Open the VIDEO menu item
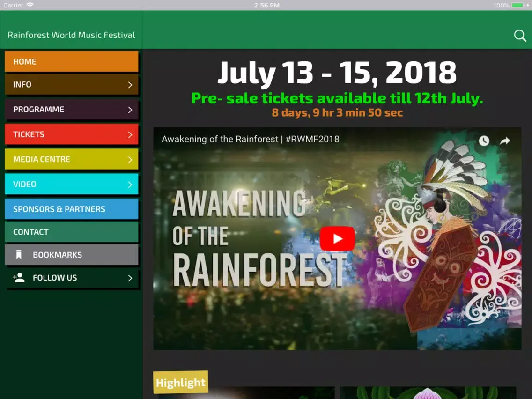 pyautogui.click(x=72, y=184)
